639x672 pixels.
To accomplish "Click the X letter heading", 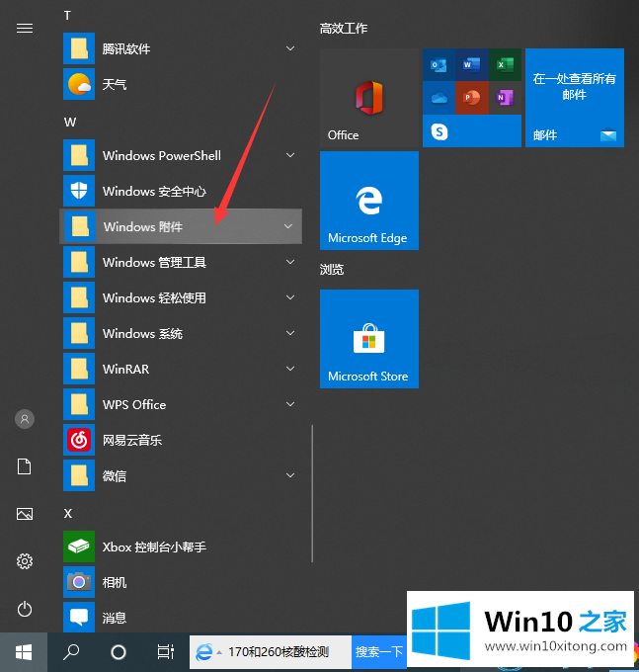I will point(68,514).
